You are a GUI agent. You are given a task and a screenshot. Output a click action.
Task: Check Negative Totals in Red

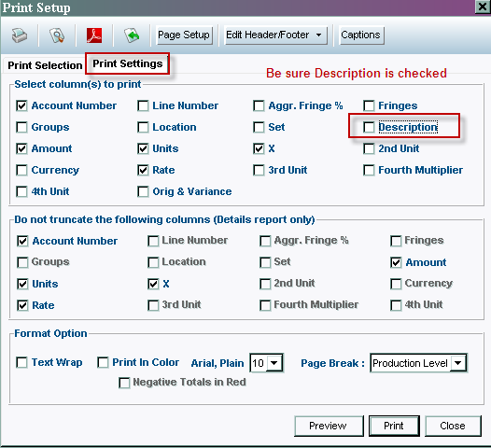pos(124,383)
